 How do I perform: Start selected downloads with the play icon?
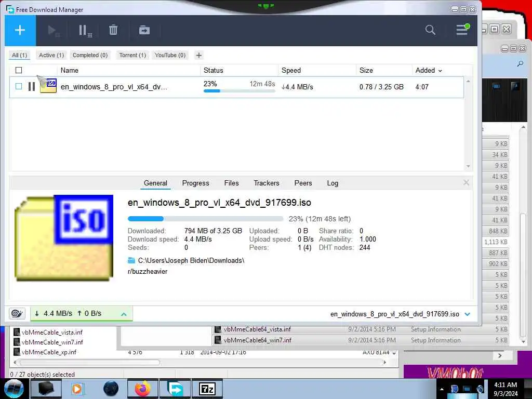point(54,31)
